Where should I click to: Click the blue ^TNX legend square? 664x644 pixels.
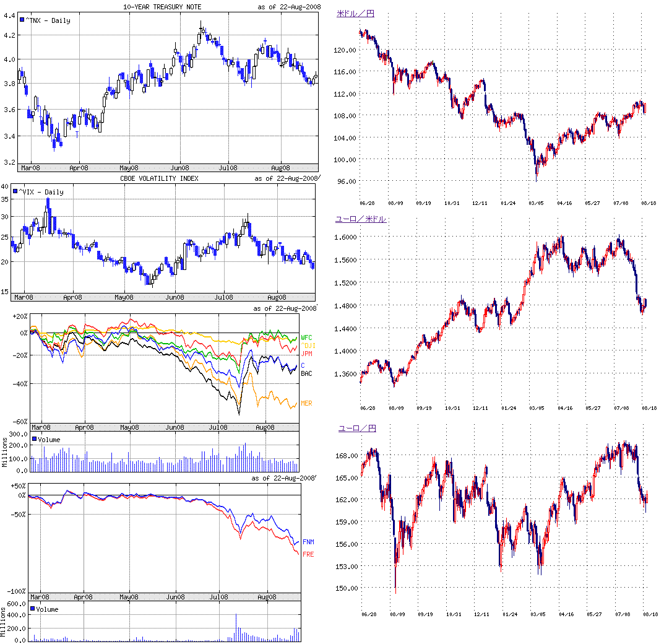pyautogui.click(x=23, y=20)
